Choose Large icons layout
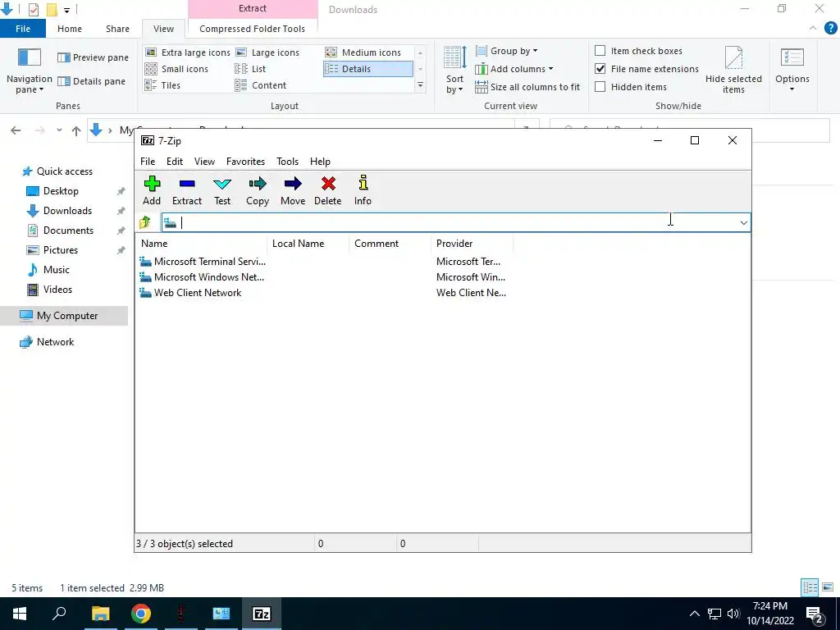 coord(268,52)
